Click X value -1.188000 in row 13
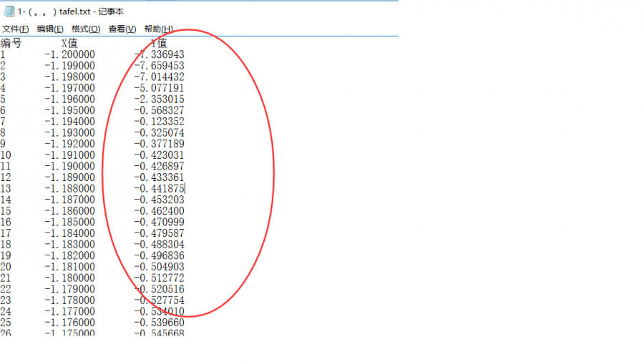The width and height of the screenshot is (644, 362). (70, 188)
